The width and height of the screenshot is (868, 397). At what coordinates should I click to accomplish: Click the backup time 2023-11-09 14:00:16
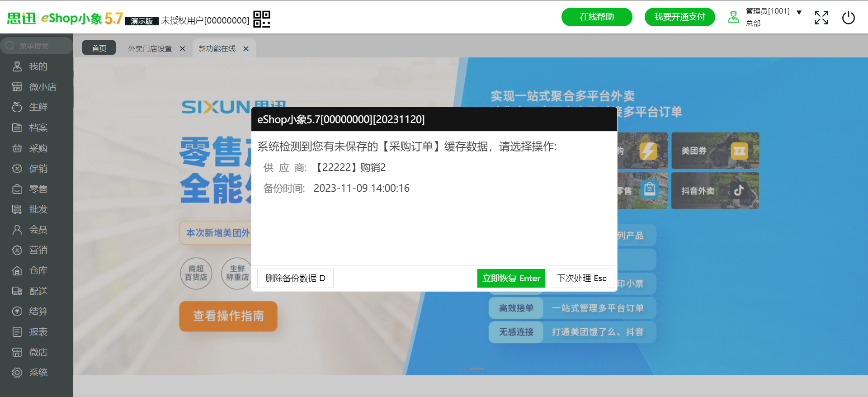tap(362, 188)
